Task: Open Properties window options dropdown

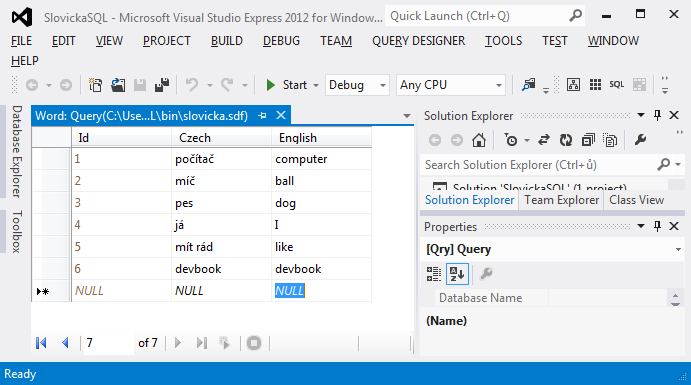Action: pyautogui.click(x=641, y=226)
